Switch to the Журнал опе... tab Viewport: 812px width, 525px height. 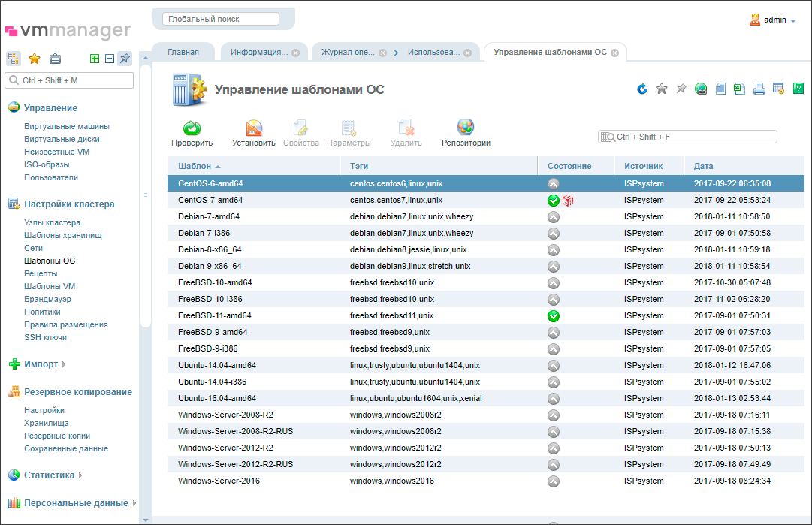[346, 52]
